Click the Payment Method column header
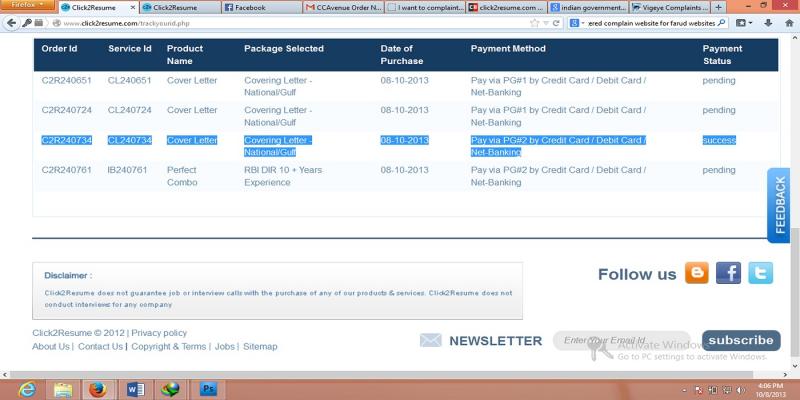Image resolution: width=800 pixels, height=400 pixels. click(508, 48)
